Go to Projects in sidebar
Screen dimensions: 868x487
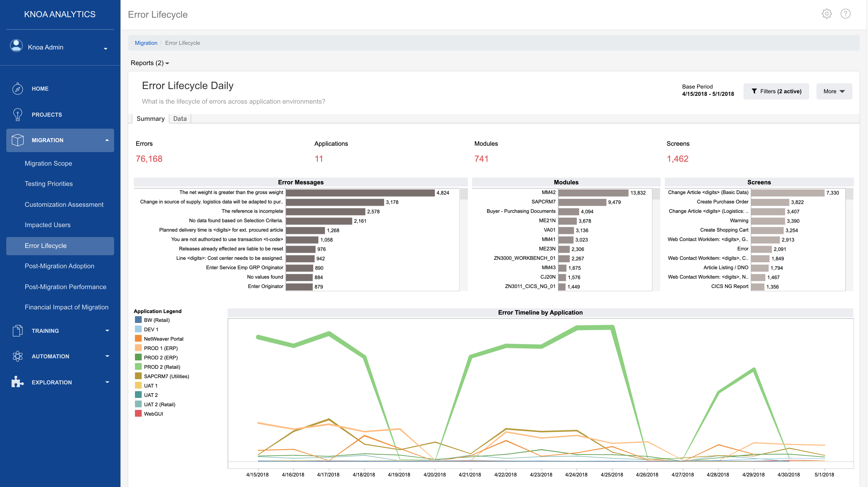pos(47,115)
